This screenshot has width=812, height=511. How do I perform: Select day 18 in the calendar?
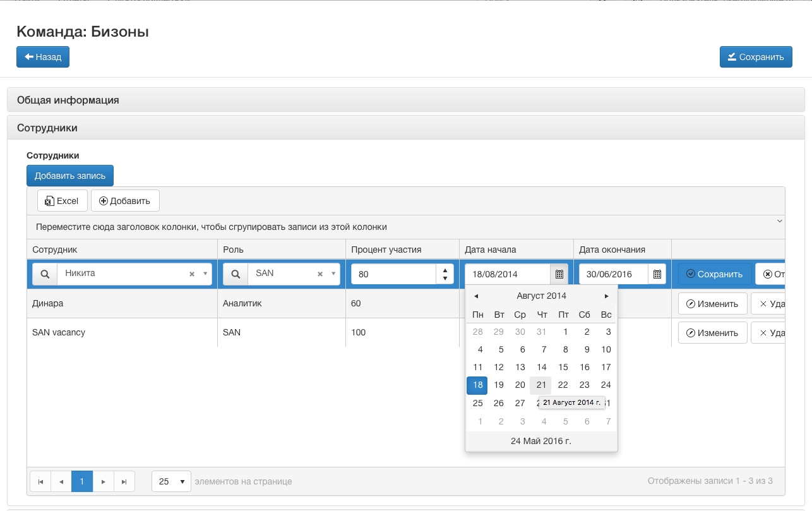tap(477, 385)
